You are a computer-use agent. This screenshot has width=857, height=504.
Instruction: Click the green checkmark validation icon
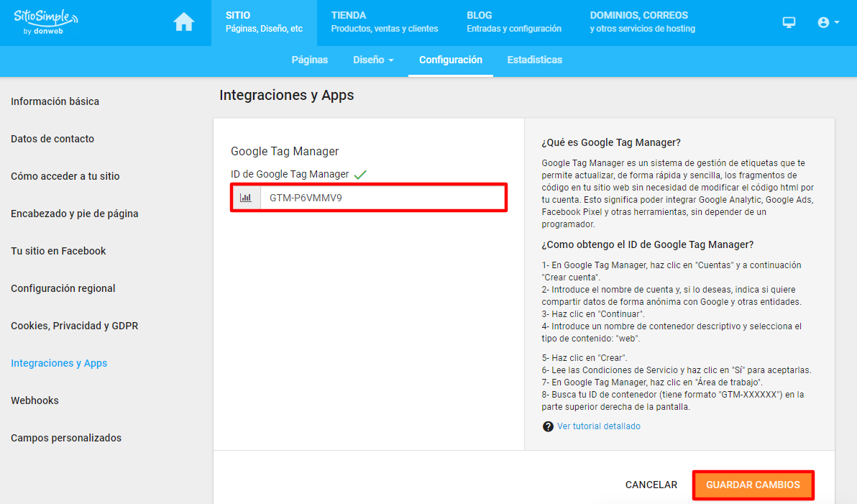point(360,175)
